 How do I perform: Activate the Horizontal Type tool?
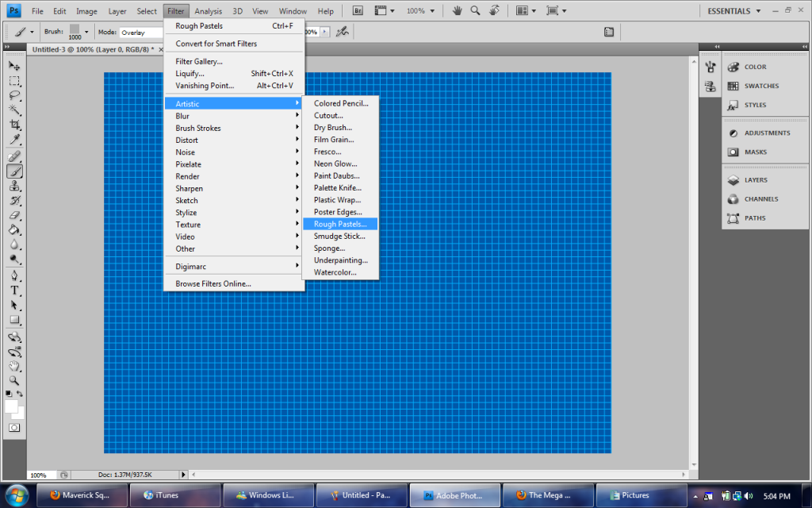coord(14,291)
